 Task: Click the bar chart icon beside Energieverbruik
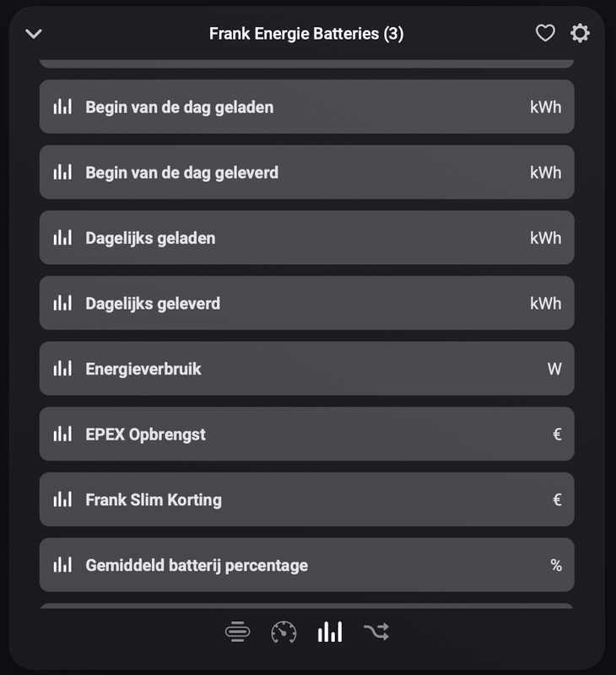[x=63, y=369]
